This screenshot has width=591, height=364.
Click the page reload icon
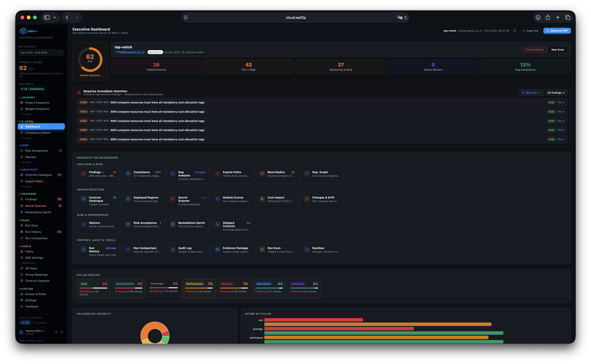(x=405, y=18)
